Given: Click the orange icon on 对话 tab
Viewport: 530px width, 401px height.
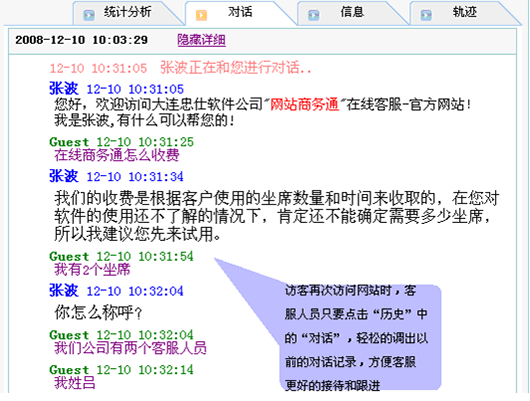Looking at the screenshot, I should point(201,15).
